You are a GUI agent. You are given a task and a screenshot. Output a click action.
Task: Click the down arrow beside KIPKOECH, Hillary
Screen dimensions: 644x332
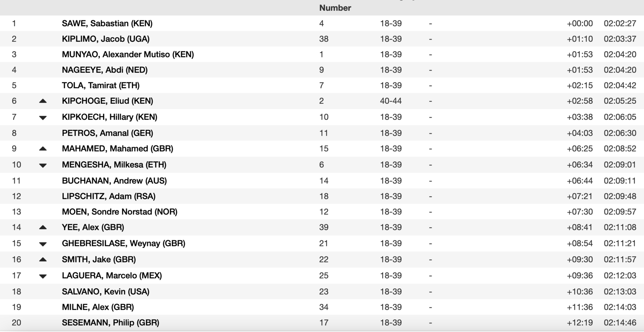43,117
